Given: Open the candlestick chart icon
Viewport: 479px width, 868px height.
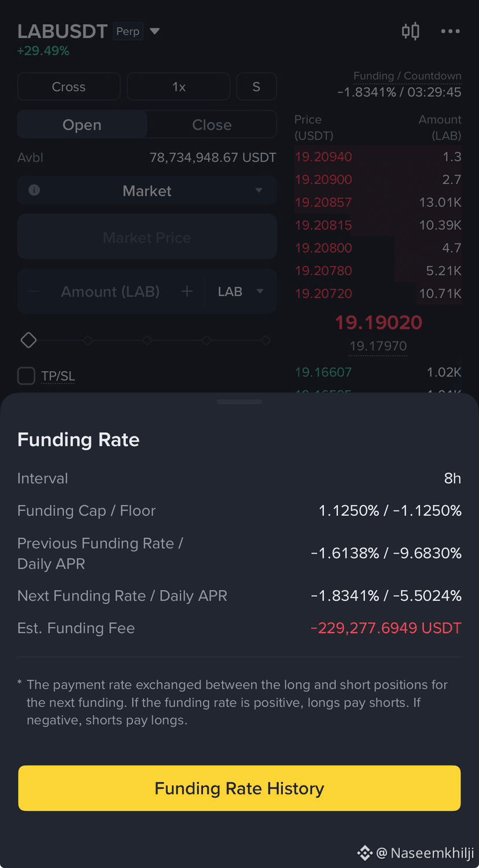Looking at the screenshot, I should (x=410, y=31).
